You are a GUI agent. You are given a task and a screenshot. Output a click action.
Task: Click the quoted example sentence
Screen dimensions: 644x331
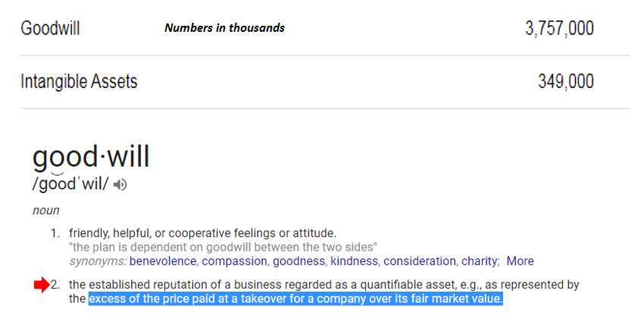223,247
